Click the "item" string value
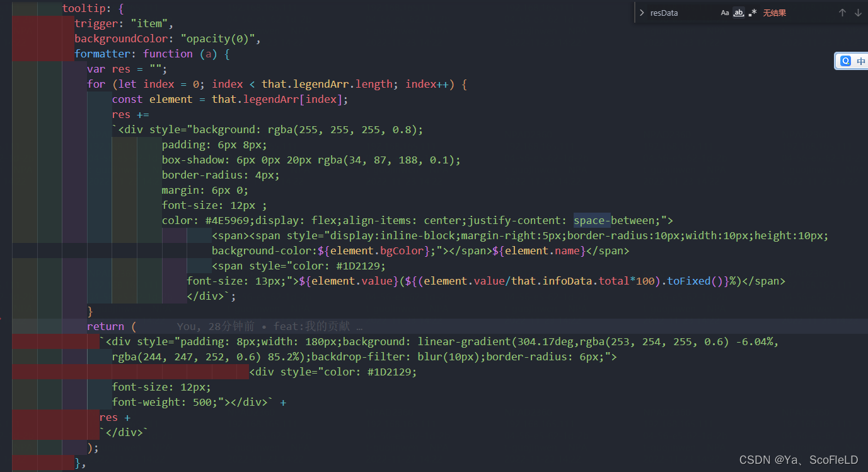 [149, 23]
